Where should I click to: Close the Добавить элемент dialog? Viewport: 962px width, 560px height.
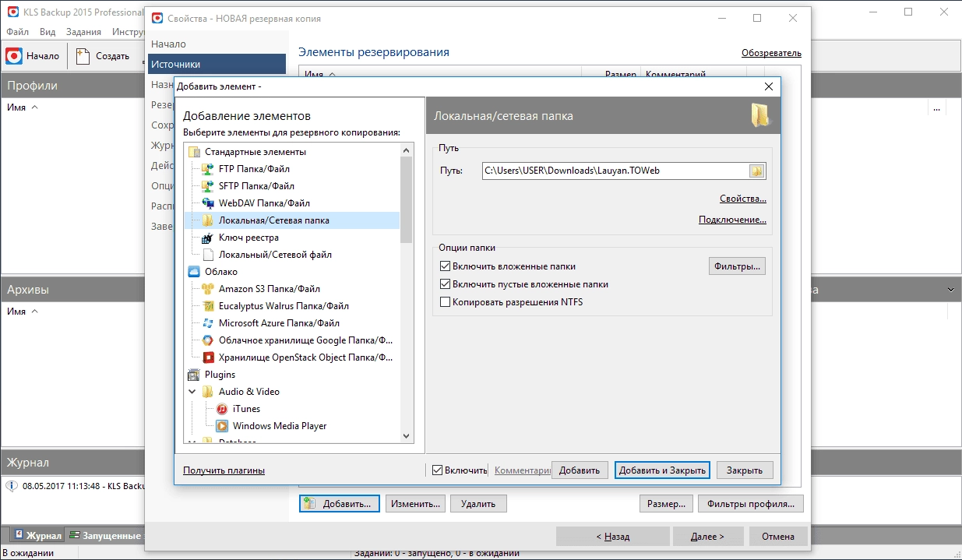pyautogui.click(x=769, y=86)
